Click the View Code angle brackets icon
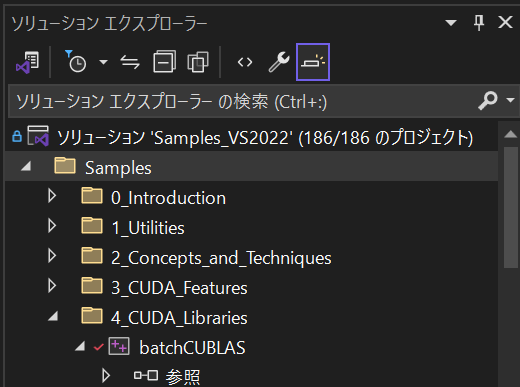The height and width of the screenshot is (387, 520). point(245,62)
